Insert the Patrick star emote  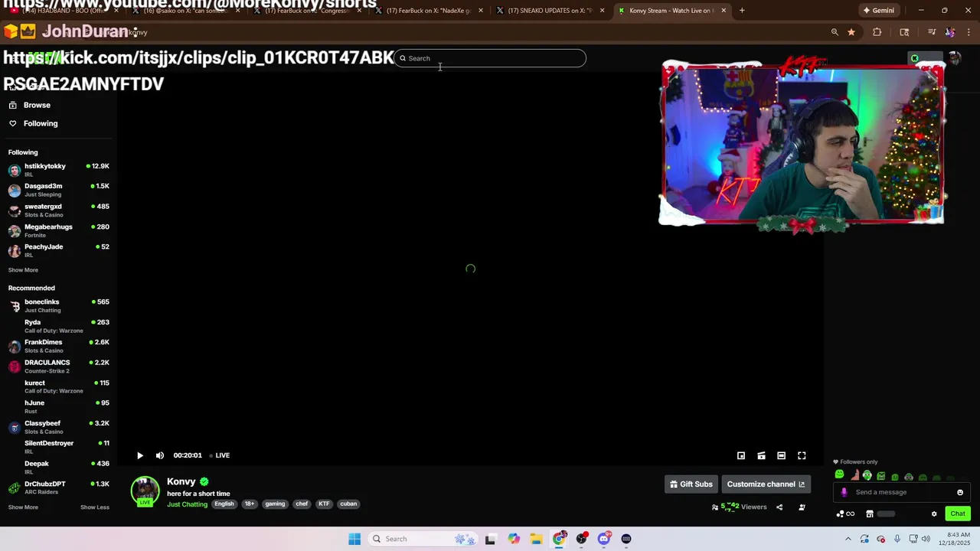[x=854, y=475]
